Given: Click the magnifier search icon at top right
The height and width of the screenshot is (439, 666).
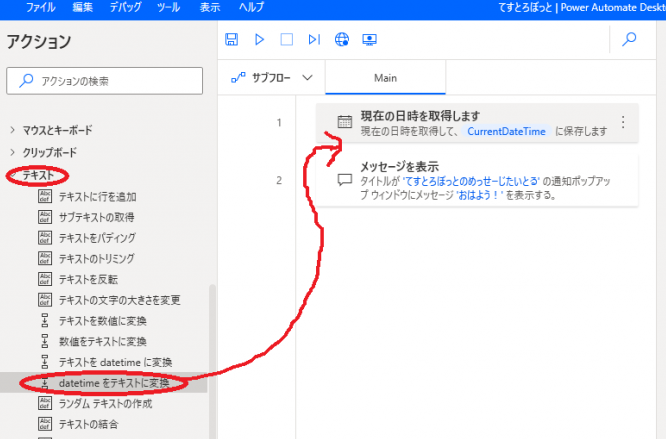Looking at the screenshot, I should coord(629,40).
